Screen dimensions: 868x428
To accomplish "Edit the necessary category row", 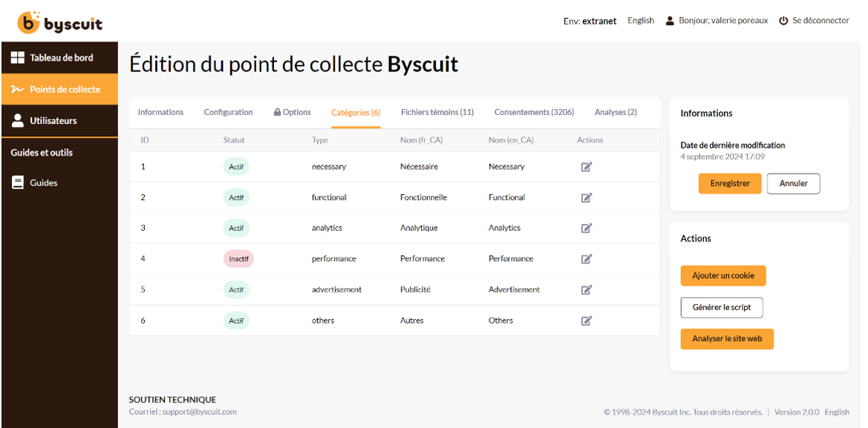I will point(587,166).
